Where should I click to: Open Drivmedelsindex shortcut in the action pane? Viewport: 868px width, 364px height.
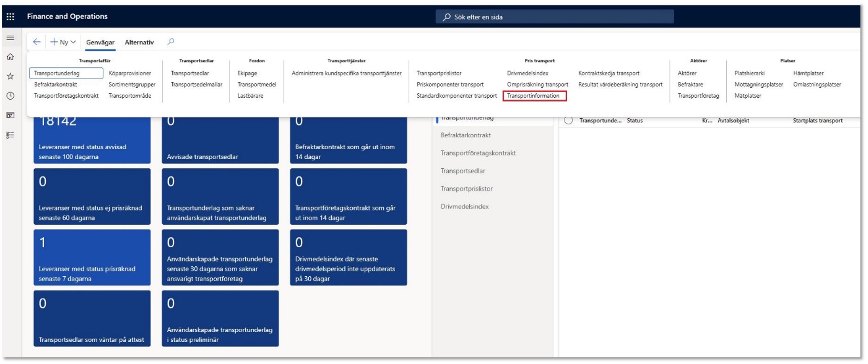click(527, 73)
